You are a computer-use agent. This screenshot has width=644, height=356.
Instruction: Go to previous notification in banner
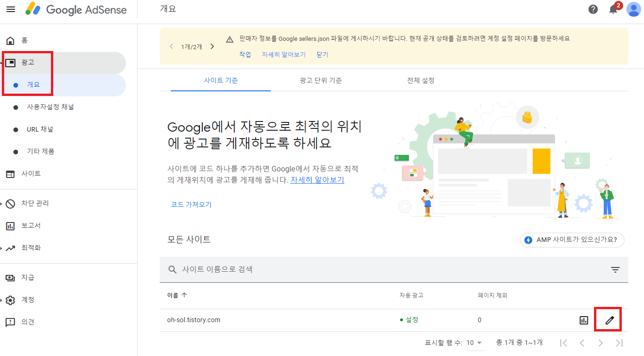(x=171, y=46)
